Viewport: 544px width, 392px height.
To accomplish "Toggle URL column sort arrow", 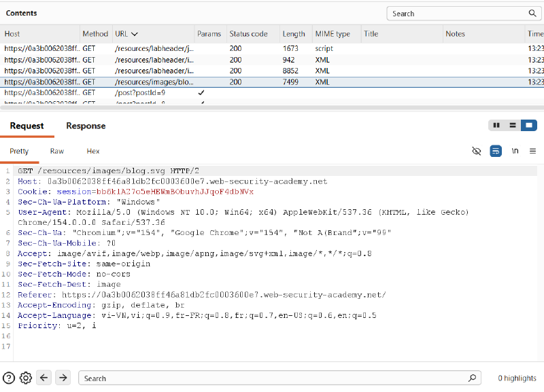I will (x=135, y=34).
